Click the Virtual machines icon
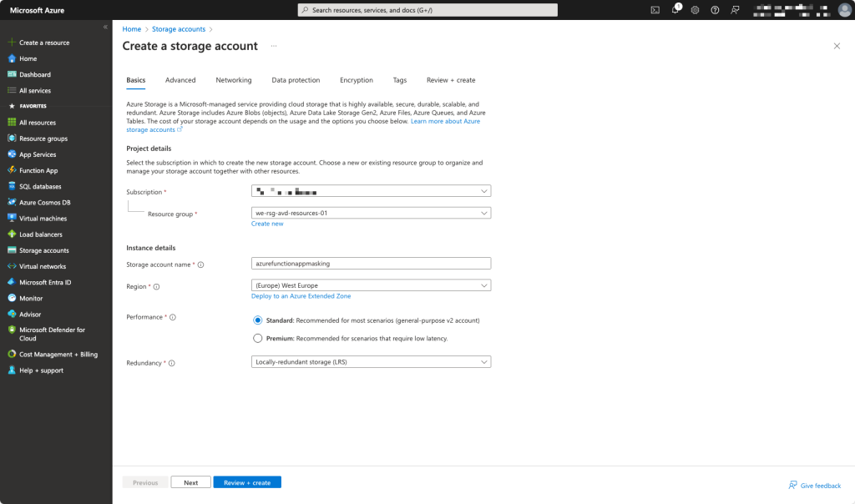This screenshot has width=855, height=504. 12,218
